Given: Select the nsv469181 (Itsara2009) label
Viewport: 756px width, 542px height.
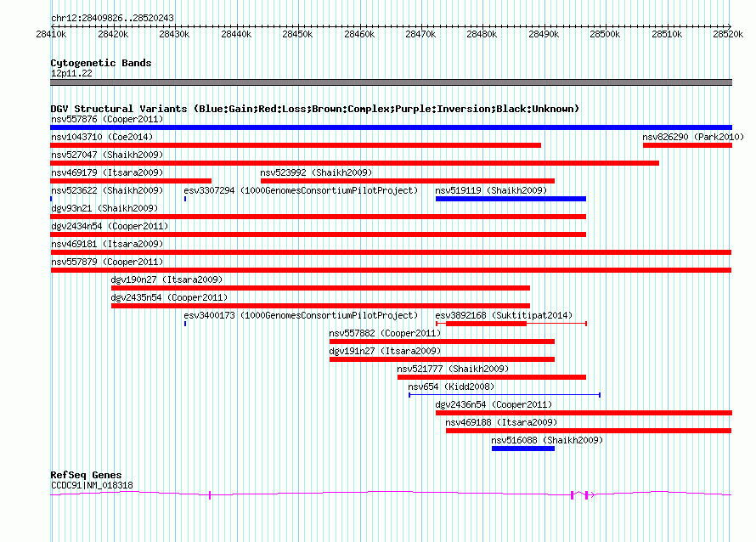Looking at the screenshot, I should (x=107, y=244).
